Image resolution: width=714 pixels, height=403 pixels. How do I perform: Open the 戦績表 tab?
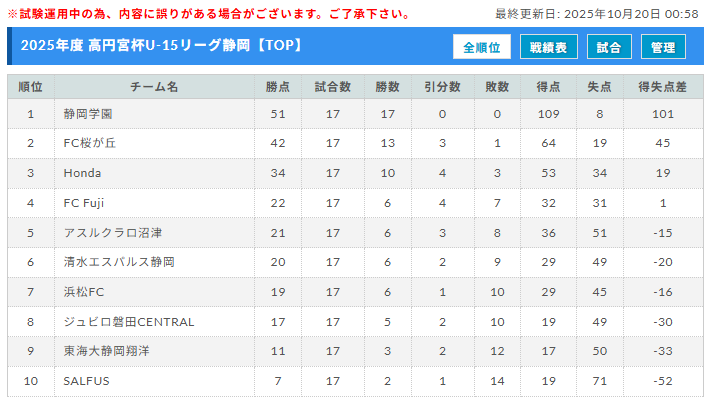point(548,47)
